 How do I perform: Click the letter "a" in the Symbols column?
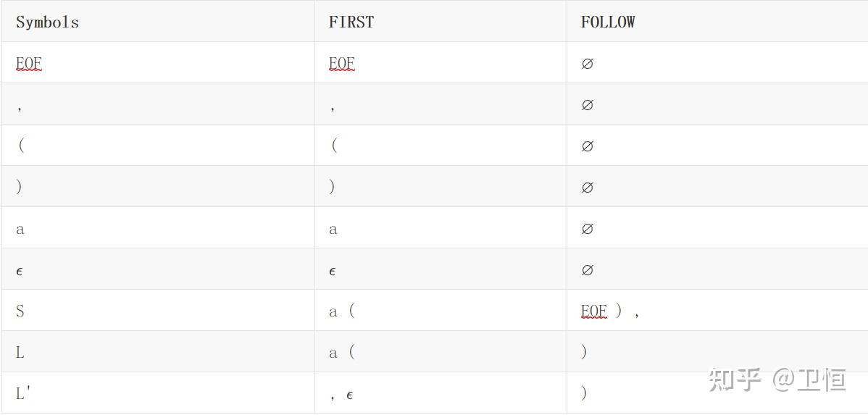20,230
